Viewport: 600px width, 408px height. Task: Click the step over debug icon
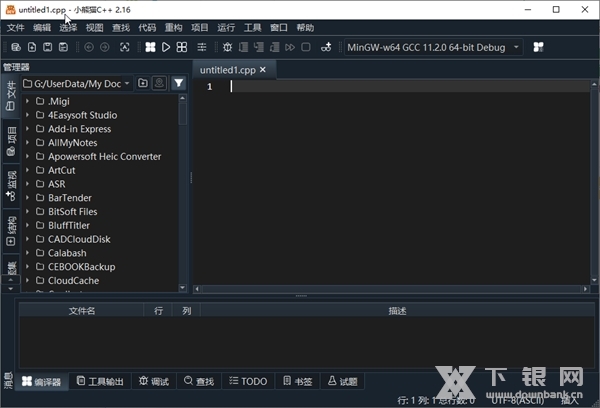[x=243, y=47]
